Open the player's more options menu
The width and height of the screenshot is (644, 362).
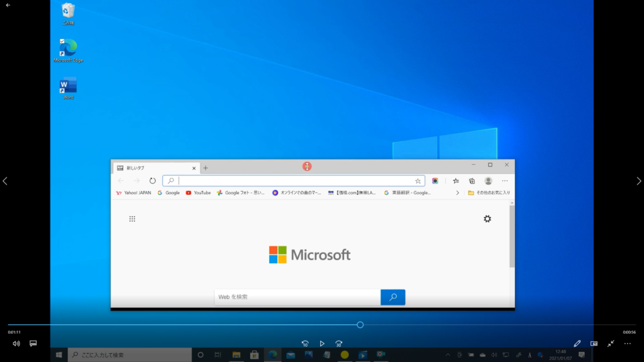coord(627,344)
